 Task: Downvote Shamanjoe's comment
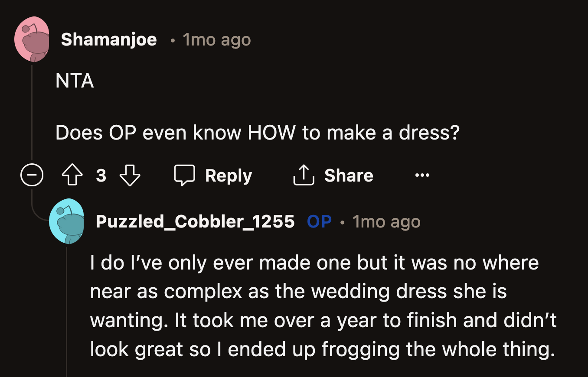130,175
